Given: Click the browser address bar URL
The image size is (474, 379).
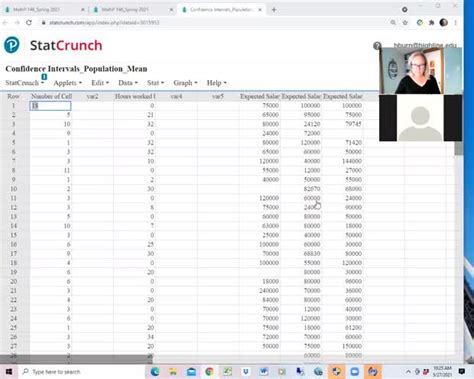Looking at the screenshot, I should 104,23.
